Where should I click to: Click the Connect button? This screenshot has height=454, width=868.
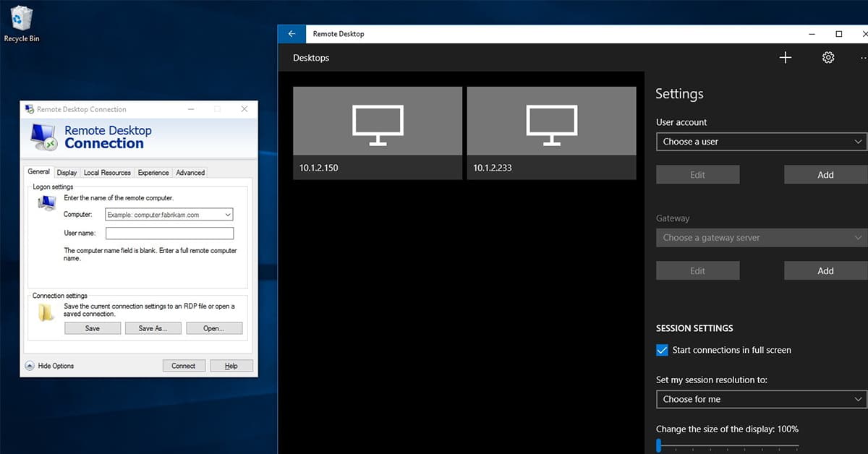click(x=184, y=366)
